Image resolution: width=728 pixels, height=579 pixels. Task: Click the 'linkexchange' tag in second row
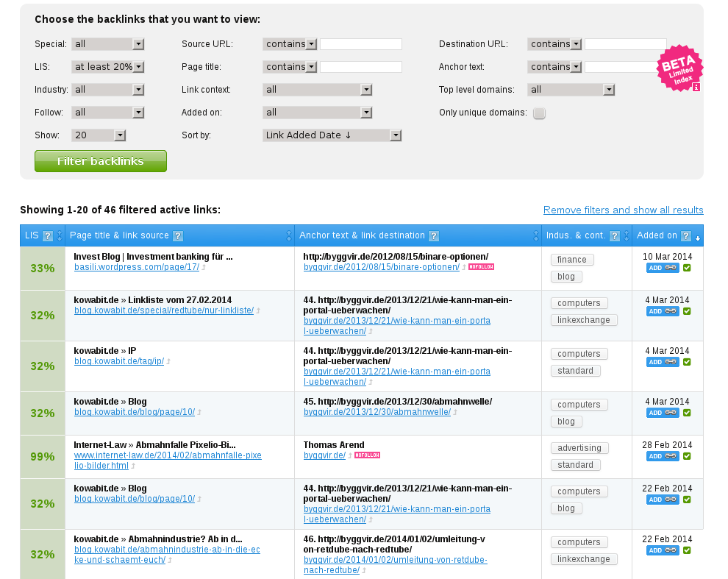pos(583,320)
